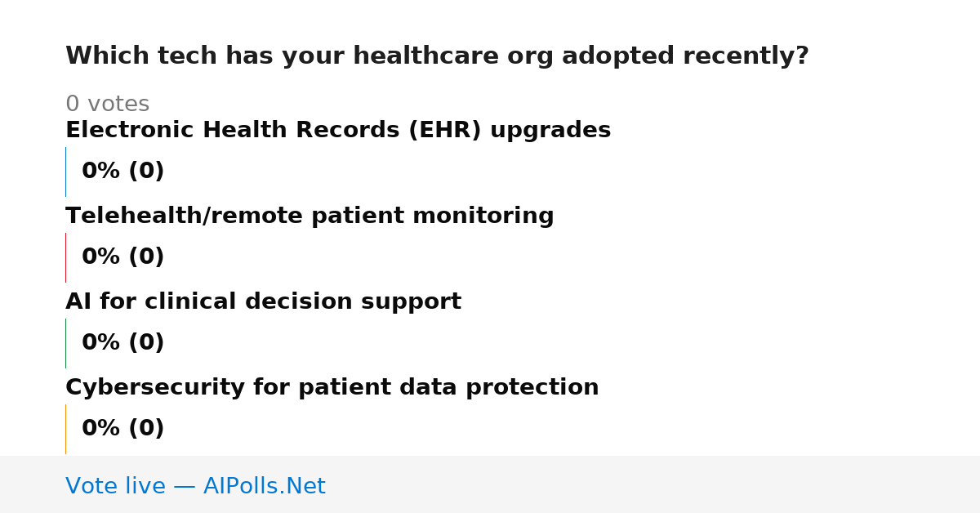Viewport: 980px width, 513px height.
Task: Click the AIPolls.Net site name in footer
Action: point(264,487)
